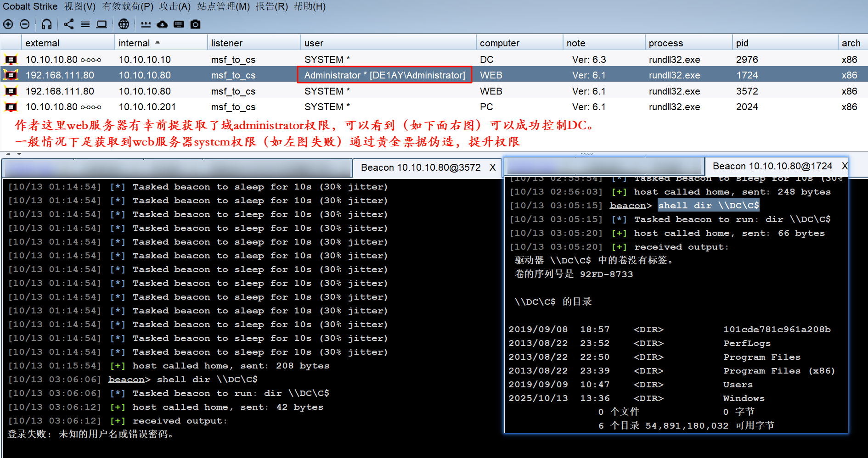
Task: Click left console line sent: 208 bytes
Action: coord(169,366)
